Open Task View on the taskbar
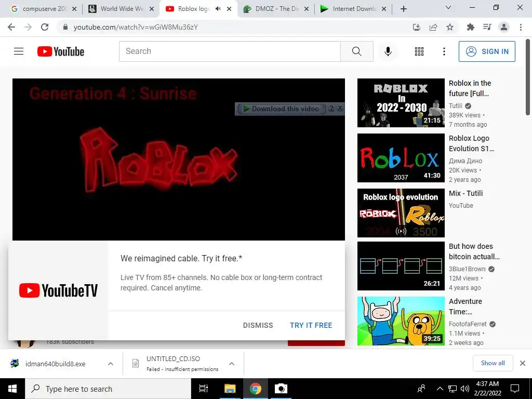 pyautogui.click(x=204, y=389)
